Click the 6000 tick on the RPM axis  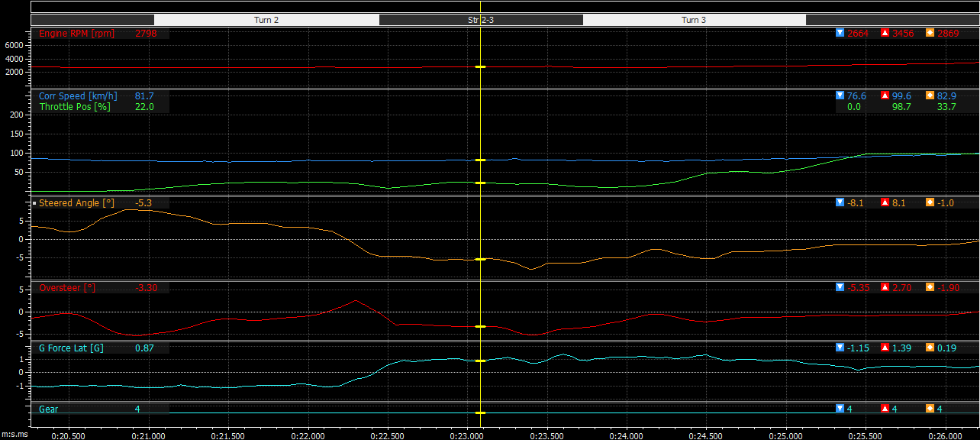point(15,46)
